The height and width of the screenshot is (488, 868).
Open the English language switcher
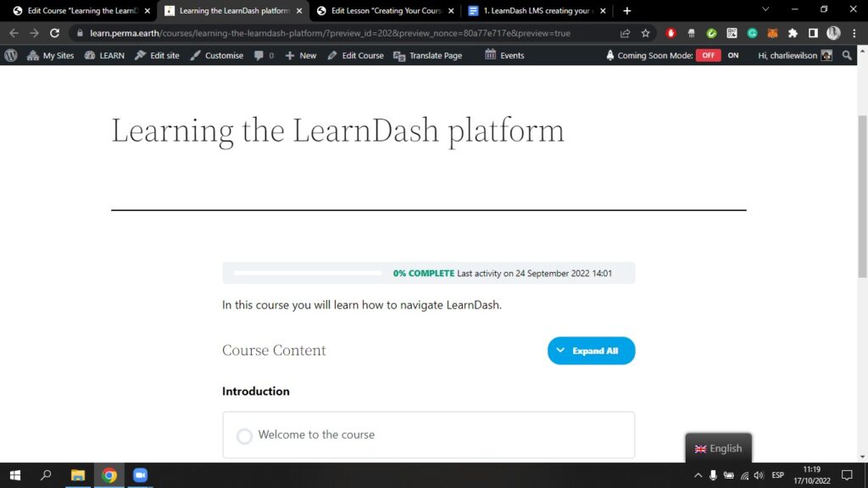coord(718,448)
